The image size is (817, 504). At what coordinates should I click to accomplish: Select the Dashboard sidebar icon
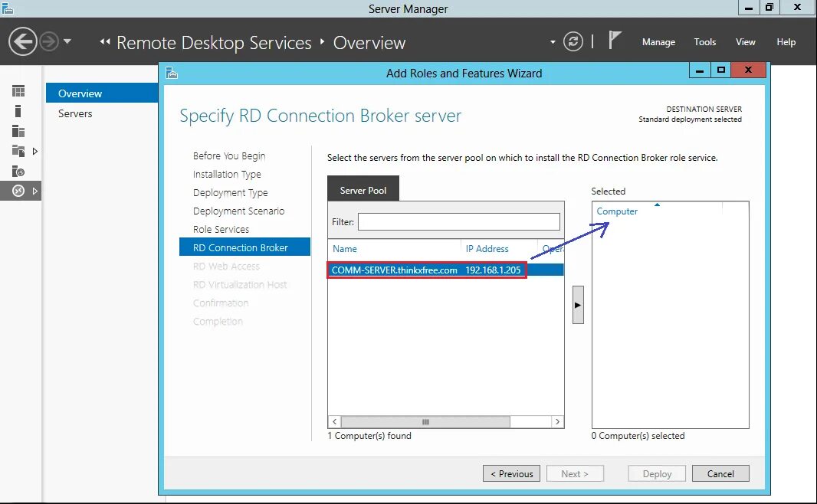pos(18,91)
